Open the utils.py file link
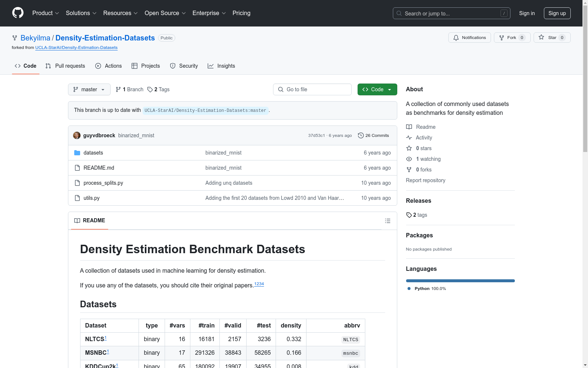 92,198
